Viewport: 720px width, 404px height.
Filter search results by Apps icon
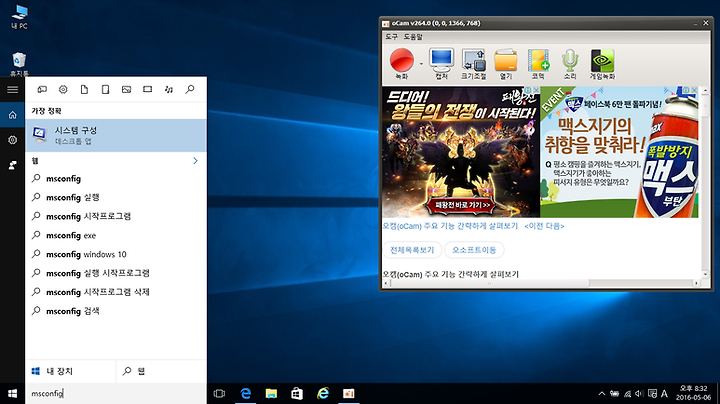42,90
